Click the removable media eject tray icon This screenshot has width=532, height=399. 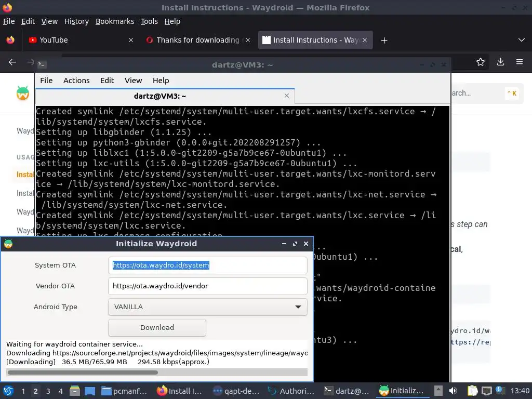coord(438,391)
